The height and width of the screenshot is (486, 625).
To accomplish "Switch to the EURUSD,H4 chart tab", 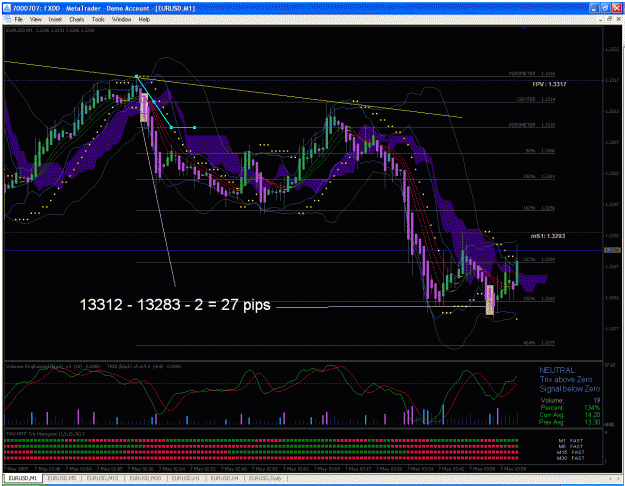I will coord(224,478).
